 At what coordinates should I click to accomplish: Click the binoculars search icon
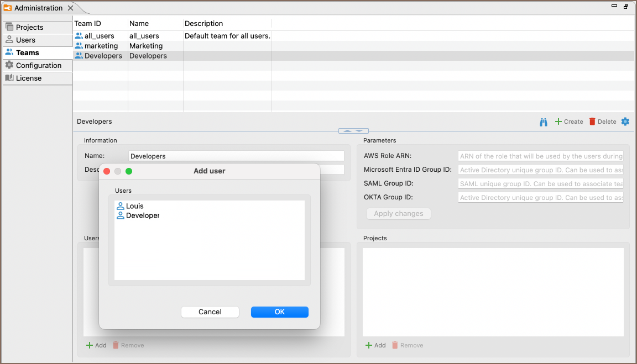click(544, 122)
